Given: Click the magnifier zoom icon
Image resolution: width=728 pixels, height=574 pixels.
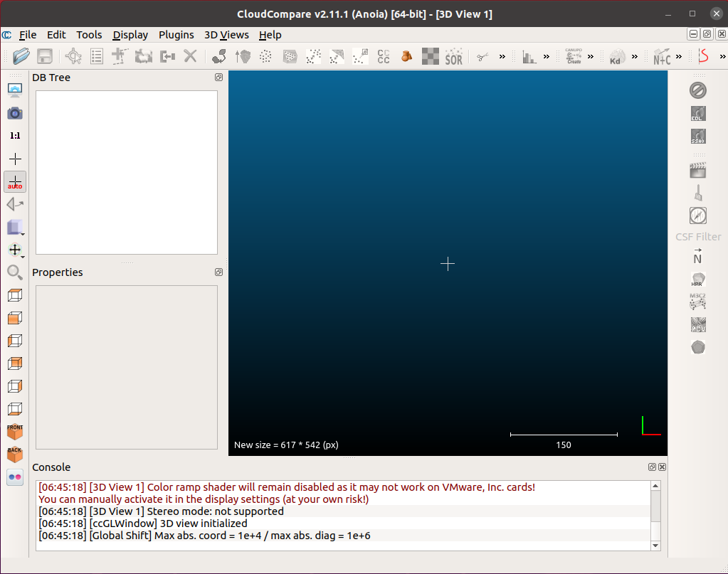Looking at the screenshot, I should pyautogui.click(x=15, y=272).
